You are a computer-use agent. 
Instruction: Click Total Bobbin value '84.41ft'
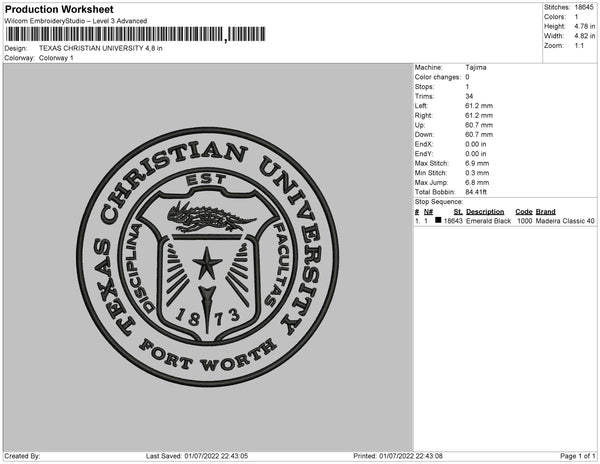476,192
